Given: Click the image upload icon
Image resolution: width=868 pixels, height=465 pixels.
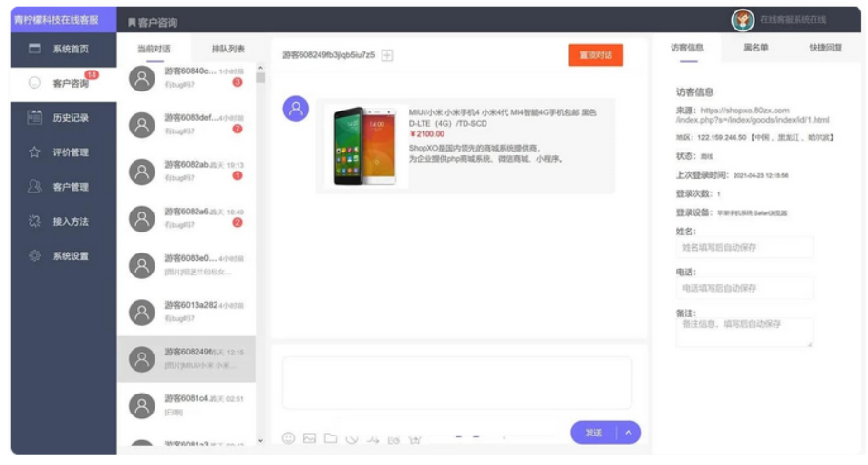Looking at the screenshot, I should [309, 438].
